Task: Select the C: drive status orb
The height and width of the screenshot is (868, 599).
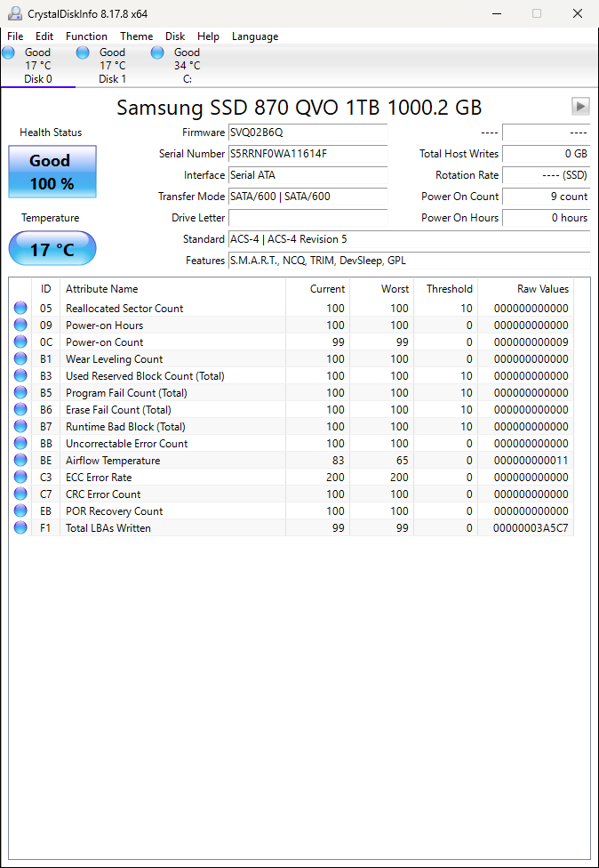Action: coord(157,53)
